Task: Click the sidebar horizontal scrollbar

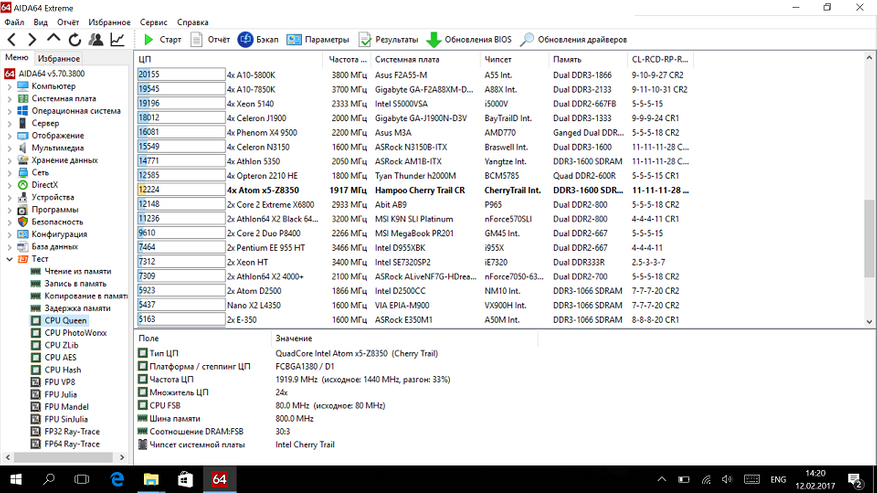Action: point(65,458)
